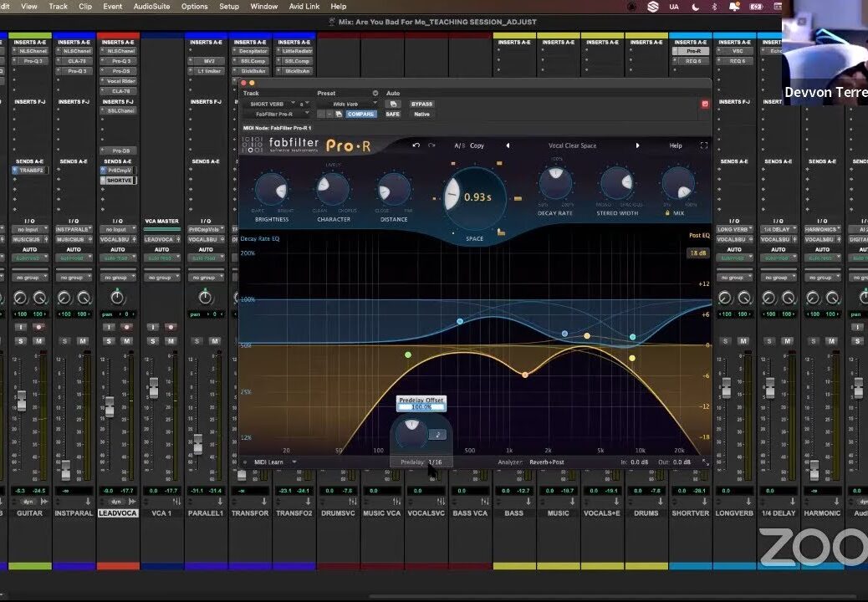
Task: Click the predelay tempo sync note button
Action: pyautogui.click(x=437, y=434)
